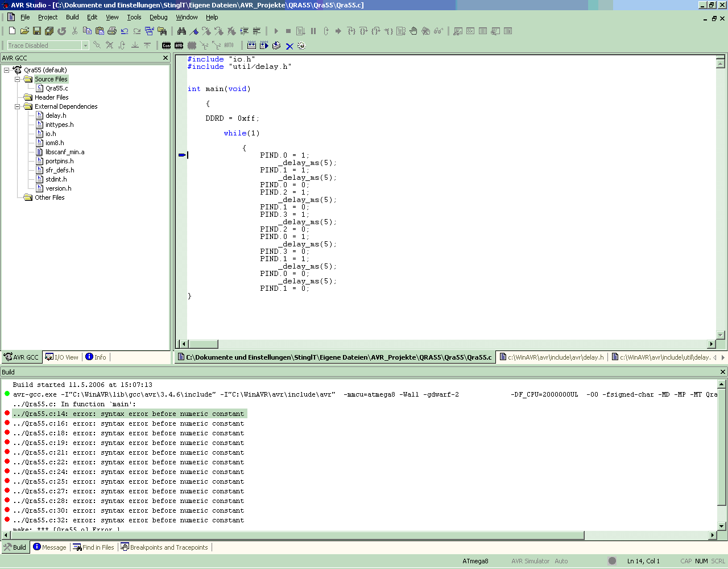Click the Find binoculars icon
728x569 pixels.
tap(181, 31)
